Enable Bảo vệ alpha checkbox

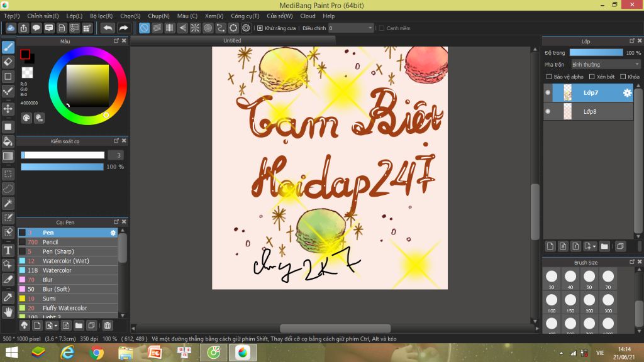548,77
